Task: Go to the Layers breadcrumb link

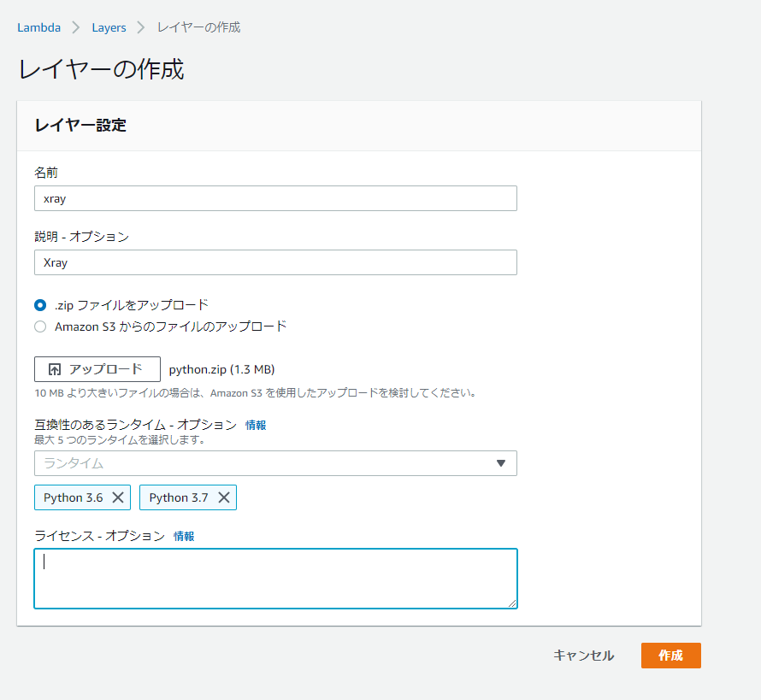Action: (109, 27)
